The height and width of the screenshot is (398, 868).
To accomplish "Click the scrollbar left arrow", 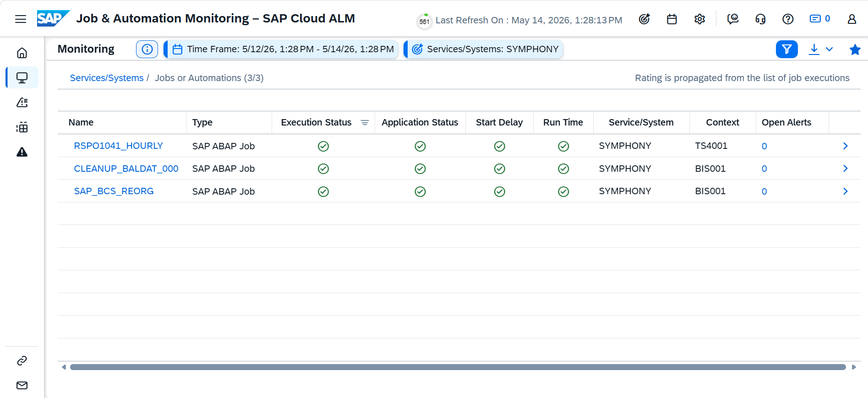I will [64, 367].
